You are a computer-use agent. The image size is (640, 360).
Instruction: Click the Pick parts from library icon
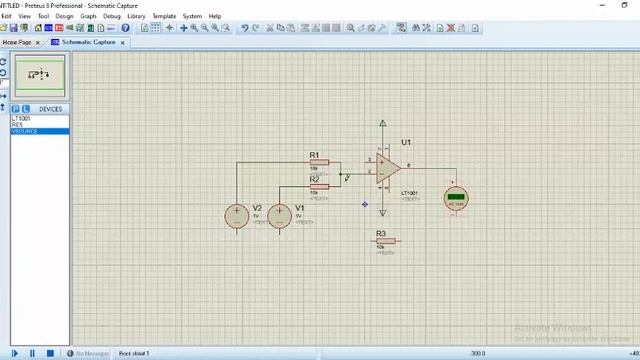[350, 28]
